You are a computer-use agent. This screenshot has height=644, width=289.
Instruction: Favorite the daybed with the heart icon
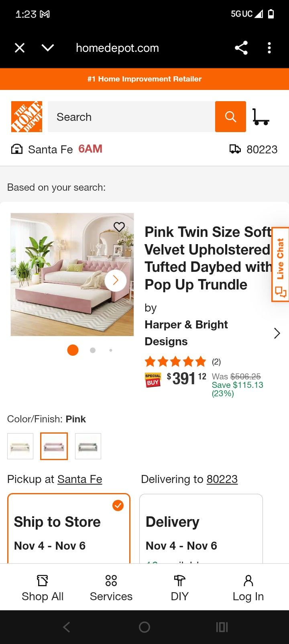(x=119, y=227)
